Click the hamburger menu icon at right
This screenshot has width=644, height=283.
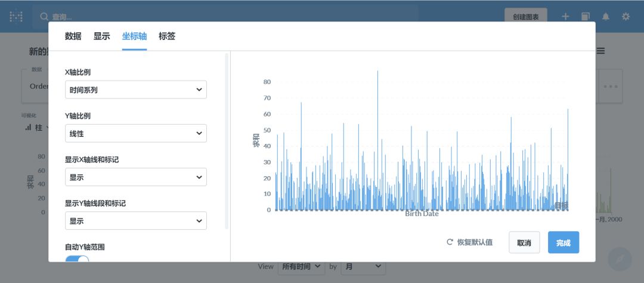(600, 51)
